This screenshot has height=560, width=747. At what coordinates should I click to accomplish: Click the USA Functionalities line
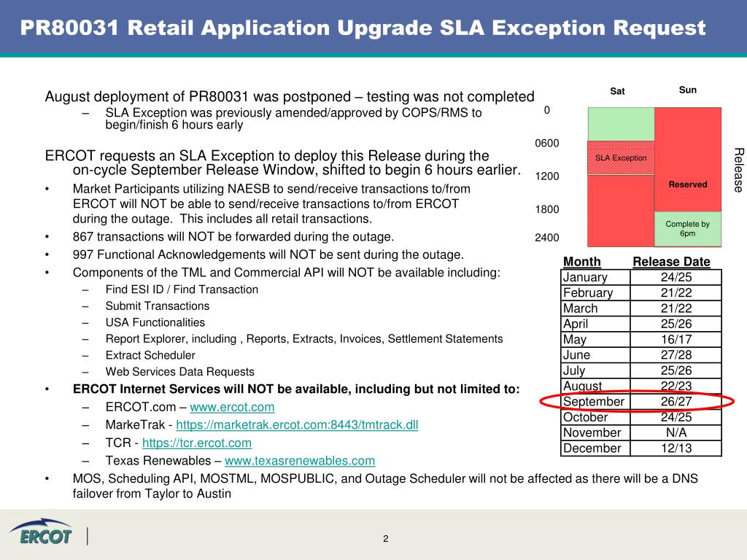(155, 322)
